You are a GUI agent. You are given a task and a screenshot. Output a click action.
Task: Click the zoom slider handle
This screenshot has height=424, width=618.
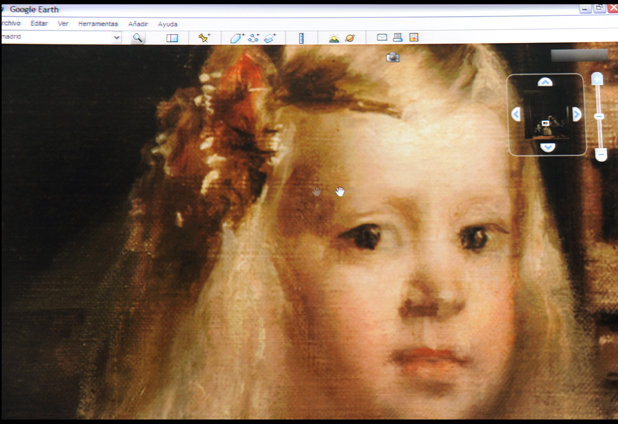599,116
